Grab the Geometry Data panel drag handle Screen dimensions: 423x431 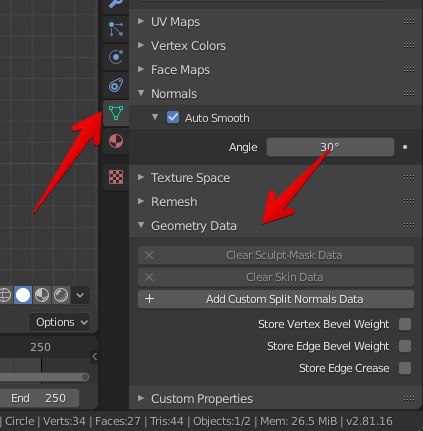(409, 226)
